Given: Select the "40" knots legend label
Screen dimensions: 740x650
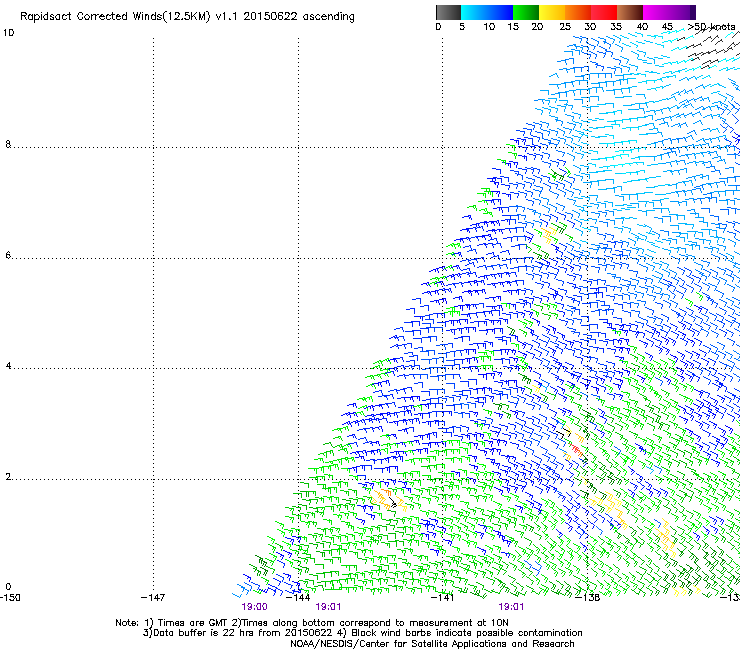Looking at the screenshot, I should click(x=642, y=27).
